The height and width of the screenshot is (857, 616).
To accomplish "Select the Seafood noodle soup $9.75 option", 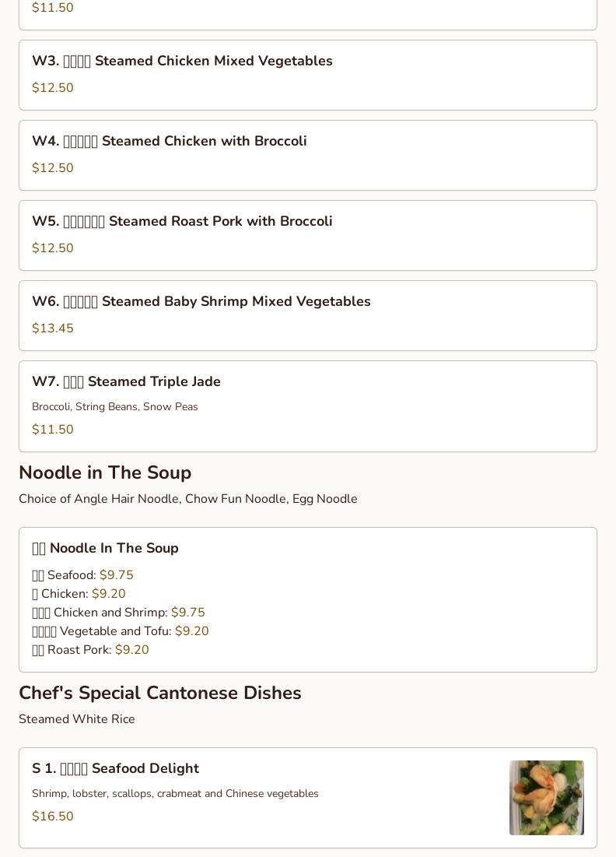I will (82, 575).
